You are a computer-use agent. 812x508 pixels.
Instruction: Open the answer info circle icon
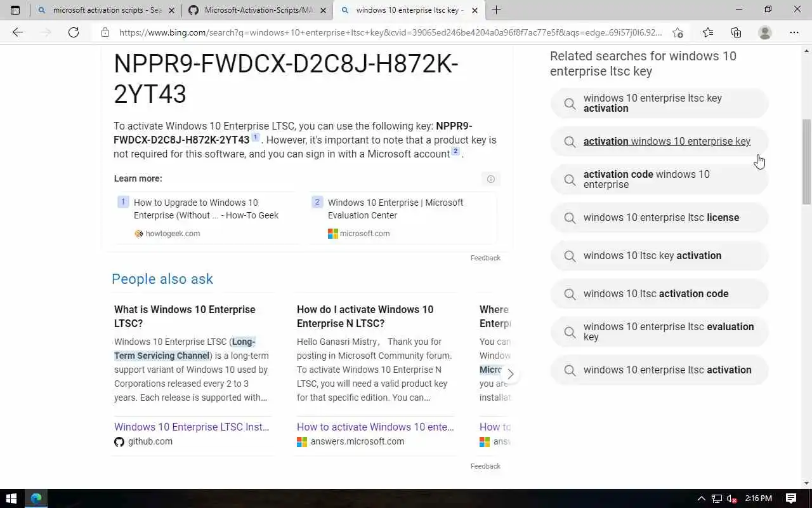coord(490,179)
